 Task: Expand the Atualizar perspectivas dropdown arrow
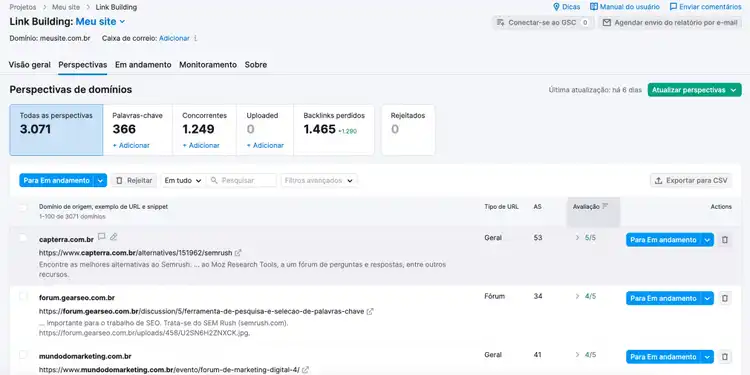pos(733,90)
